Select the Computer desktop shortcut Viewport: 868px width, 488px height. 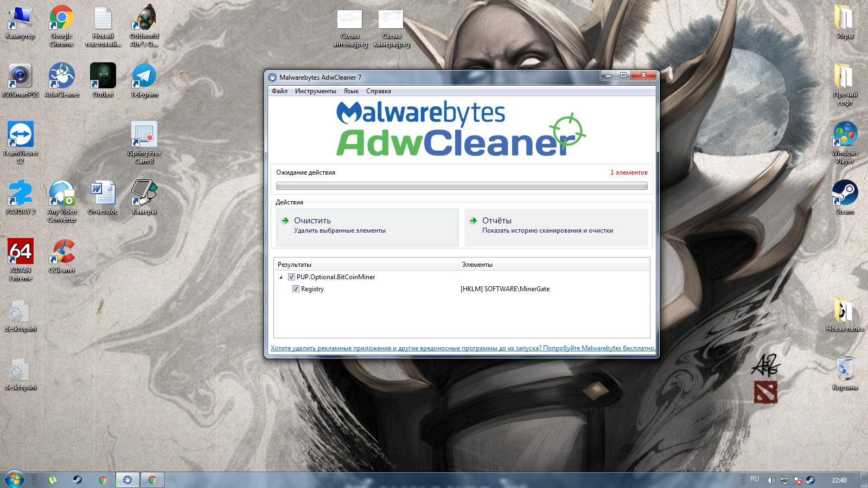click(21, 23)
